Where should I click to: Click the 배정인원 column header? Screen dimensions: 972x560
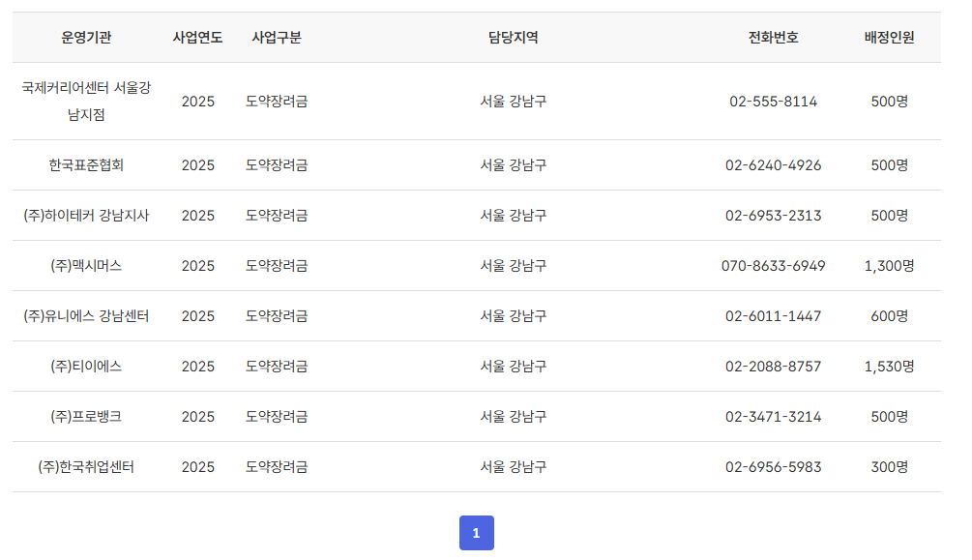click(x=890, y=37)
